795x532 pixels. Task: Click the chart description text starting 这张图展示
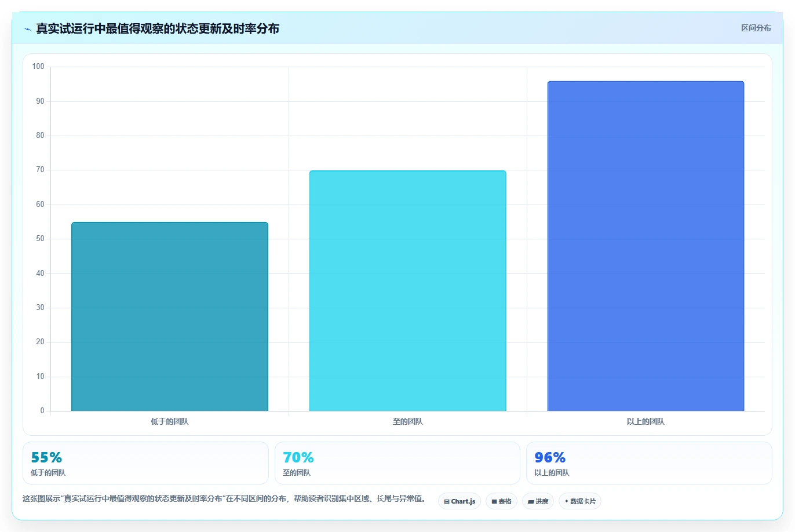225,498
